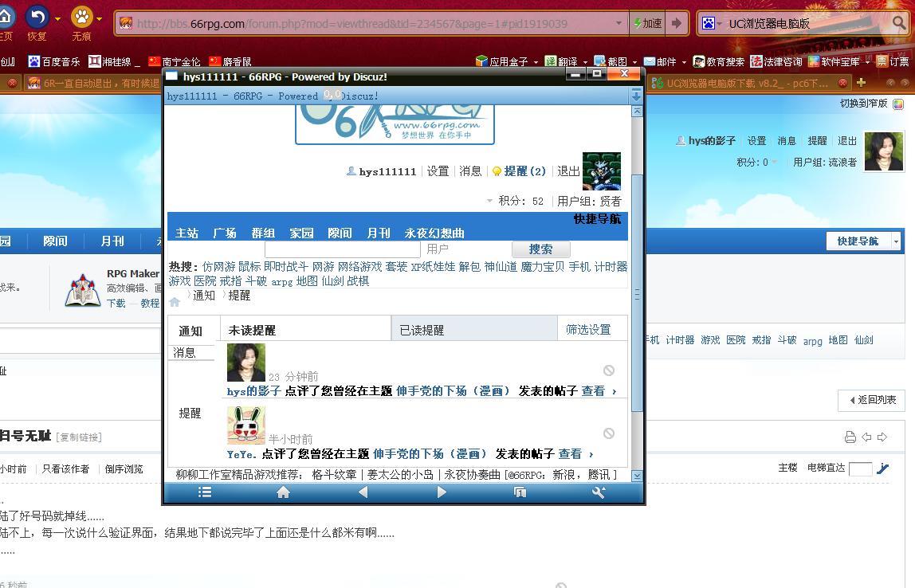The height and width of the screenshot is (588, 915).
Task: Open the list menu icon in popup bottom bar
Action: click(x=205, y=492)
